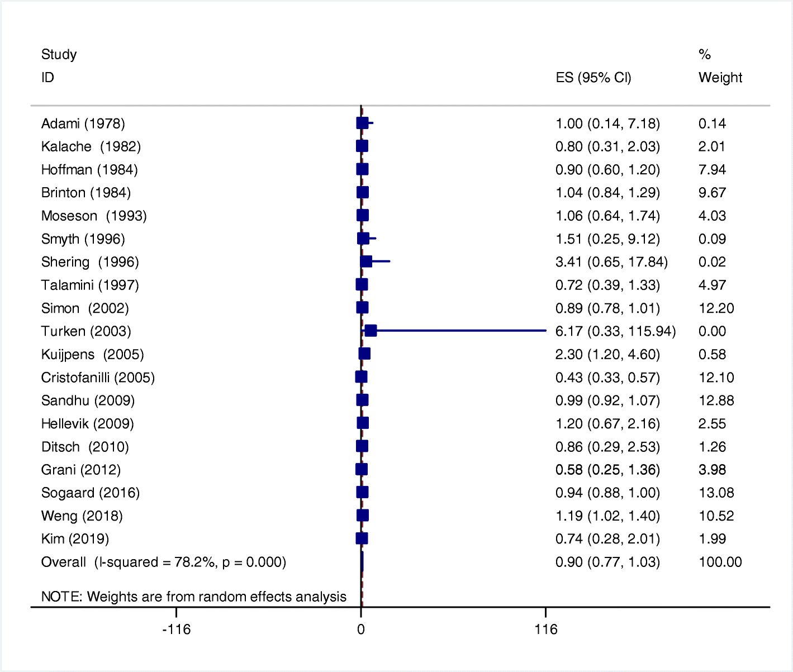Click the x-axis tick label -116
Viewport: 793px width, 672px height.
coord(176,630)
